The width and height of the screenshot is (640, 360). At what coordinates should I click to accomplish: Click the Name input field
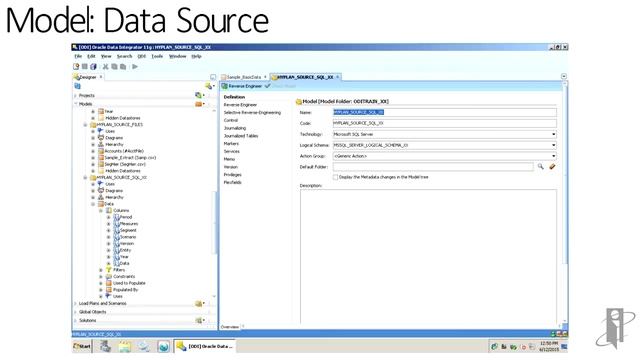tap(444, 112)
